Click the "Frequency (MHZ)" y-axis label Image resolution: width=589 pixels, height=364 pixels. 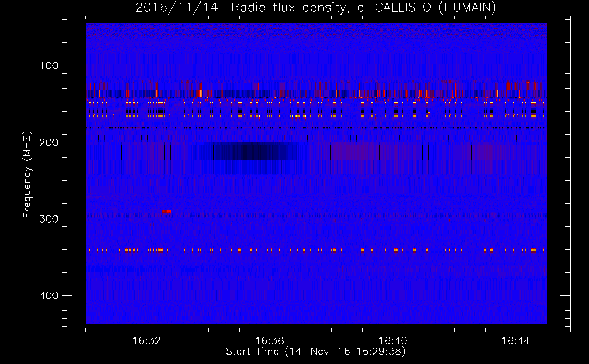click(27, 175)
